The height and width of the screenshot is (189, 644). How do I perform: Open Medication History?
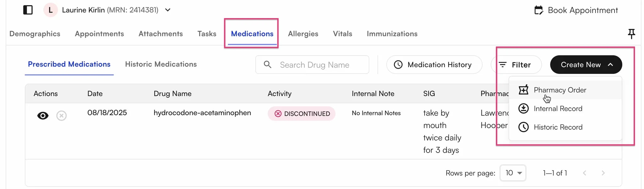point(434,65)
